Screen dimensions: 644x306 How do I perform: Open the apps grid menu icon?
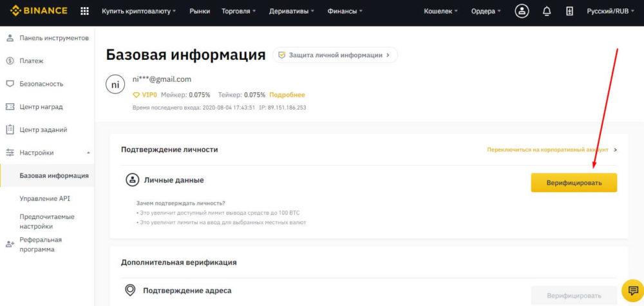coord(84,11)
